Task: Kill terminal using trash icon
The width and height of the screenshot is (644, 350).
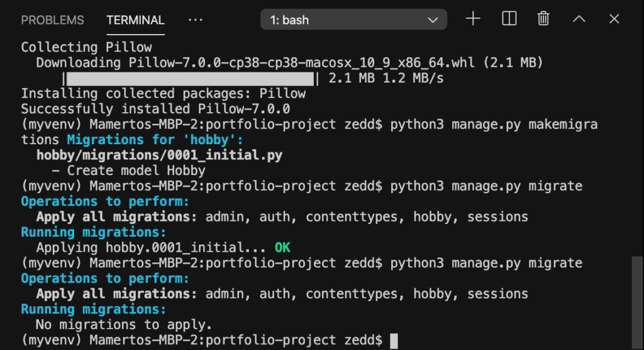Action: point(543,19)
